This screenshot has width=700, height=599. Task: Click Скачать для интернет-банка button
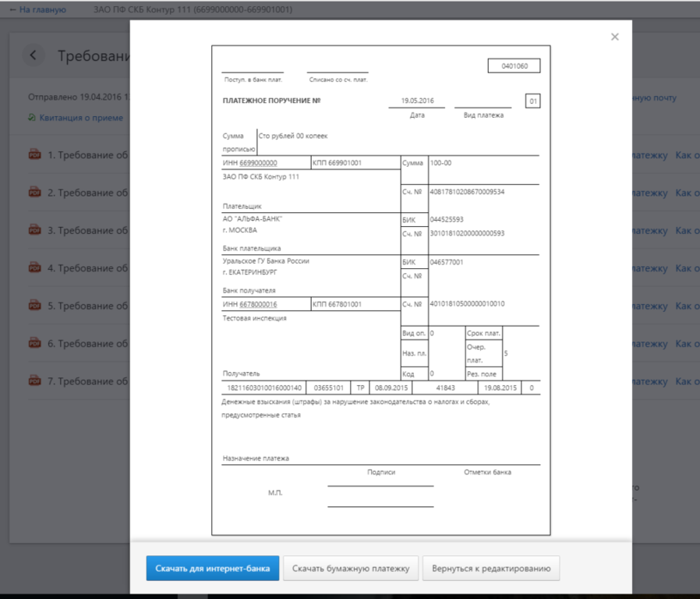tap(211, 569)
